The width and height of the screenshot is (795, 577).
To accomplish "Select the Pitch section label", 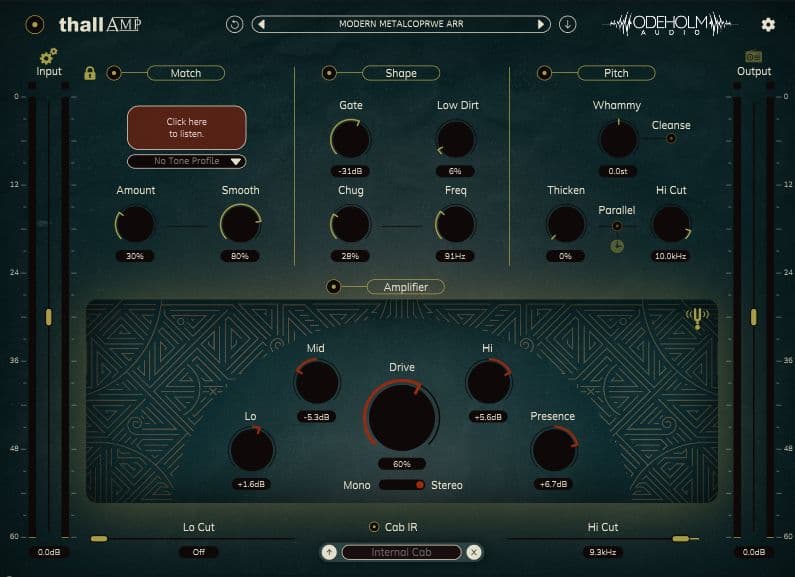I will (x=616, y=73).
